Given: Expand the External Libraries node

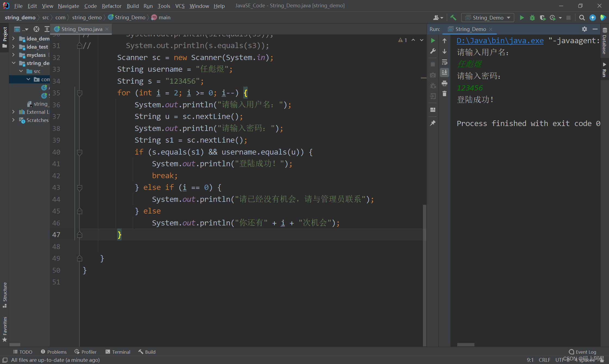Looking at the screenshot, I should (x=14, y=112).
